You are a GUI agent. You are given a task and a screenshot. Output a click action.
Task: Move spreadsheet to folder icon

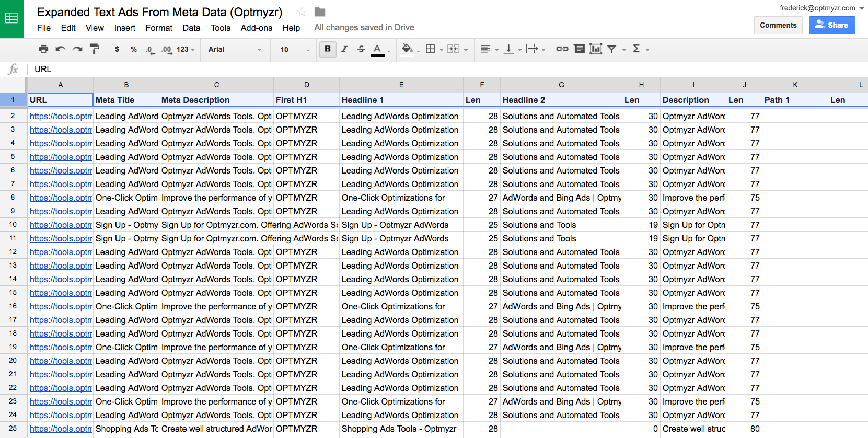click(320, 12)
